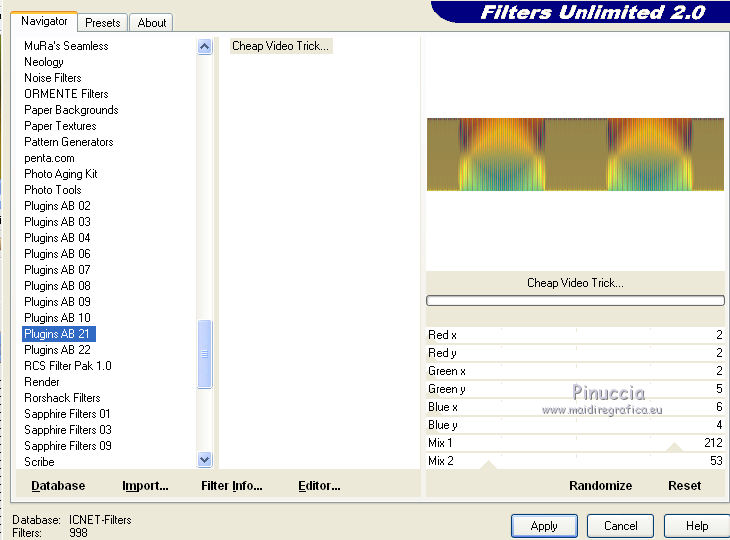This screenshot has height=540, width=730.
Task: Select highlighted Plugins AB 21 category
Action: click(x=59, y=334)
